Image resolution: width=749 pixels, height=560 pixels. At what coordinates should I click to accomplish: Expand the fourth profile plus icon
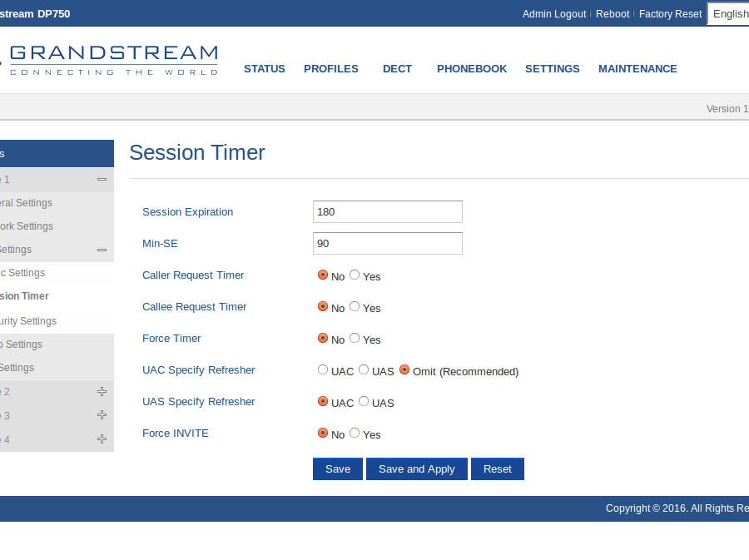pyautogui.click(x=102, y=439)
